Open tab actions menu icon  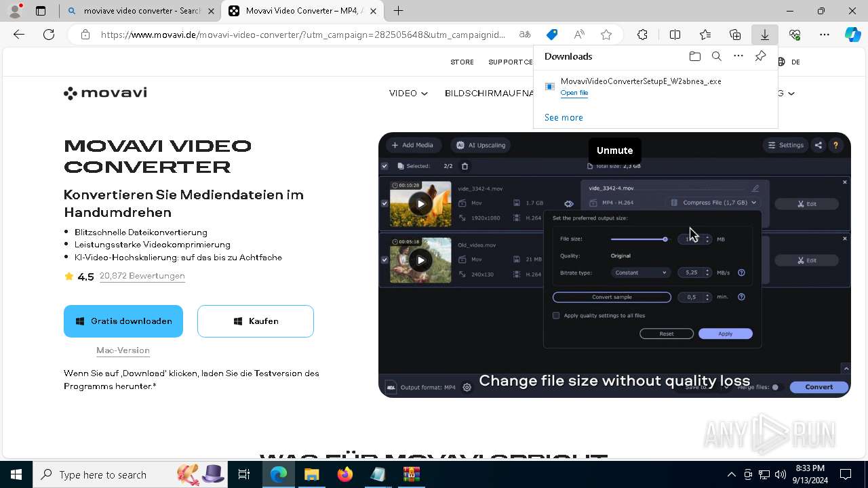pos(41,11)
